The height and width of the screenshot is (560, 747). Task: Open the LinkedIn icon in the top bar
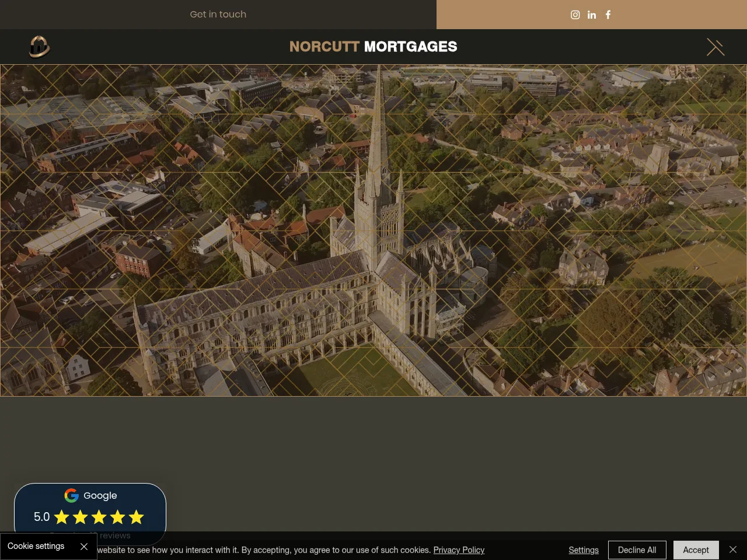591,15
